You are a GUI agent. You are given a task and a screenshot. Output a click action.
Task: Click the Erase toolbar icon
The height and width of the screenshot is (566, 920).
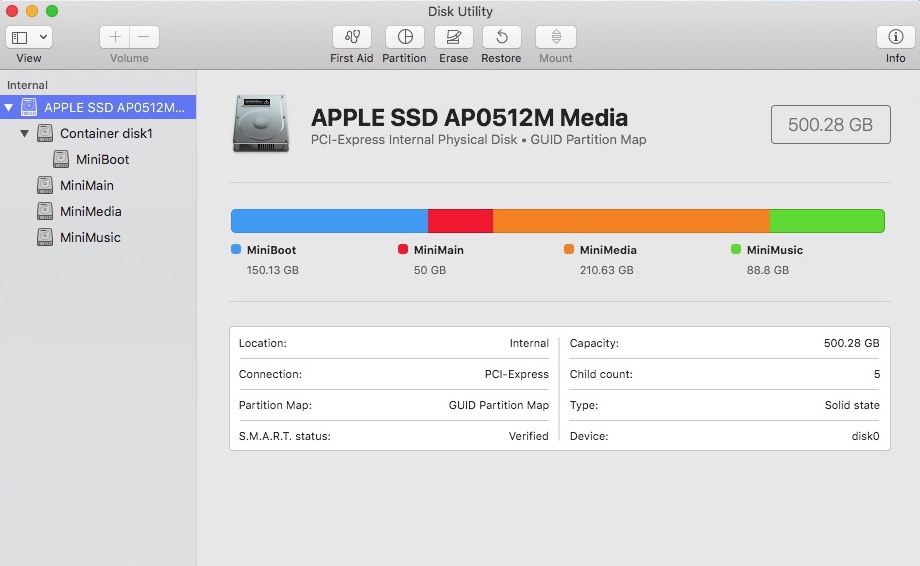pos(454,38)
